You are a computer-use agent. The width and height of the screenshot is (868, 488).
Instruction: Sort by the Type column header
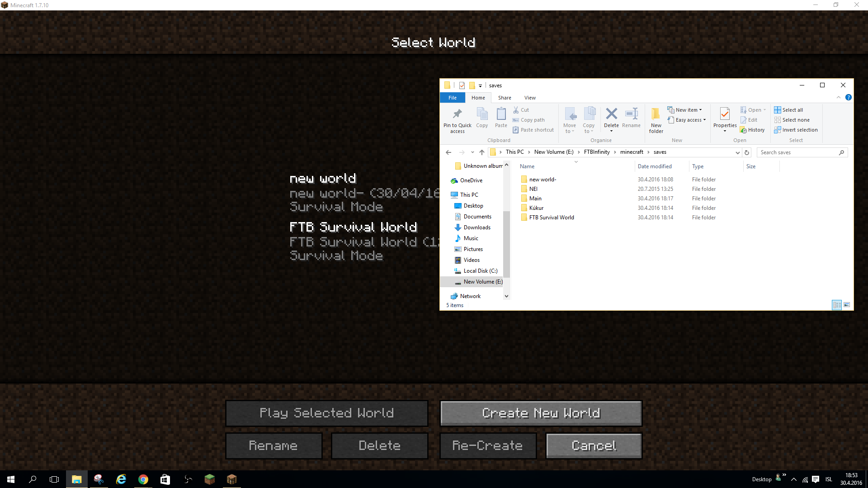[698, 166]
